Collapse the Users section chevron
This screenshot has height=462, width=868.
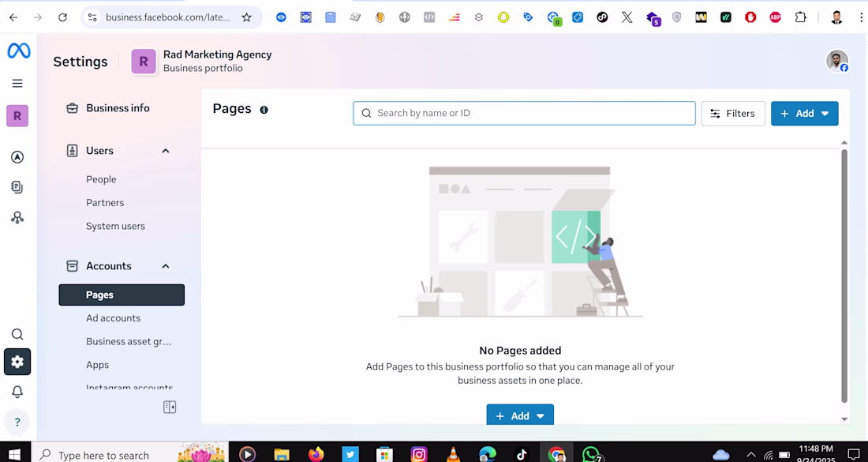point(166,151)
